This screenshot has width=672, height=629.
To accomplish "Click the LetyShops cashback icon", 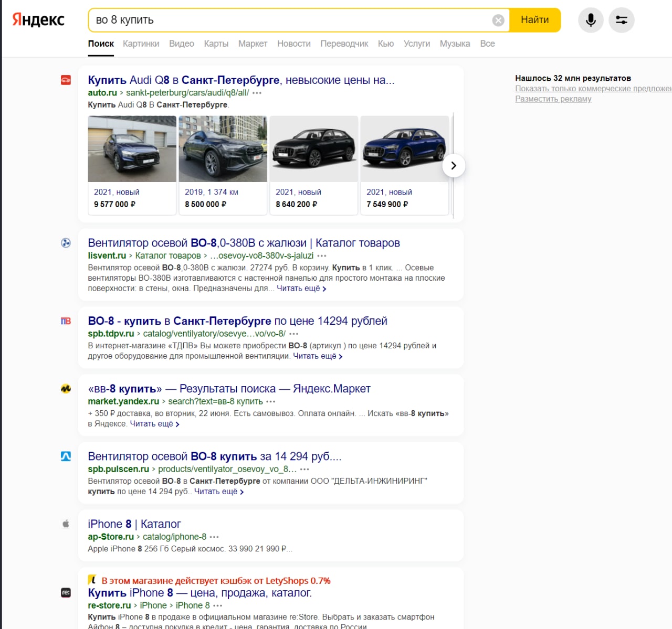I will pos(92,580).
